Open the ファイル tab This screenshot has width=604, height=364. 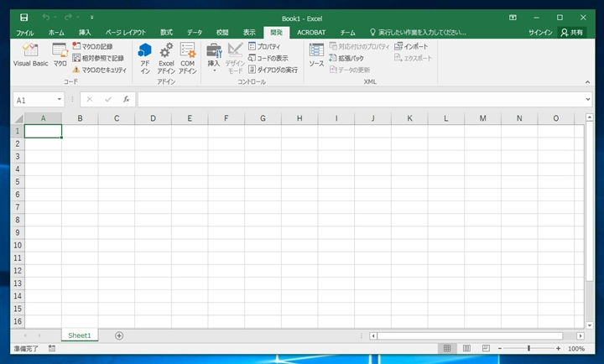pyautogui.click(x=24, y=33)
